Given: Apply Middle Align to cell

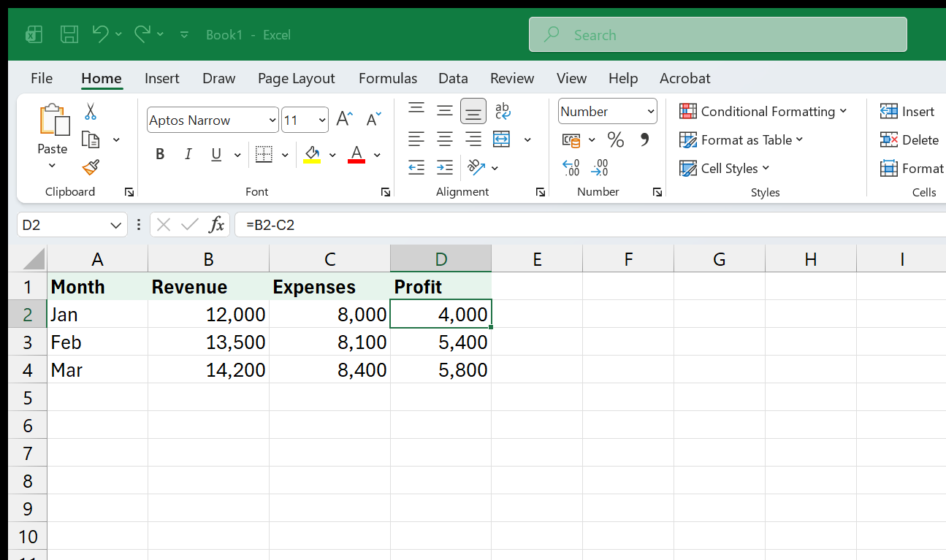Looking at the screenshot, I should tap(445, 111).
